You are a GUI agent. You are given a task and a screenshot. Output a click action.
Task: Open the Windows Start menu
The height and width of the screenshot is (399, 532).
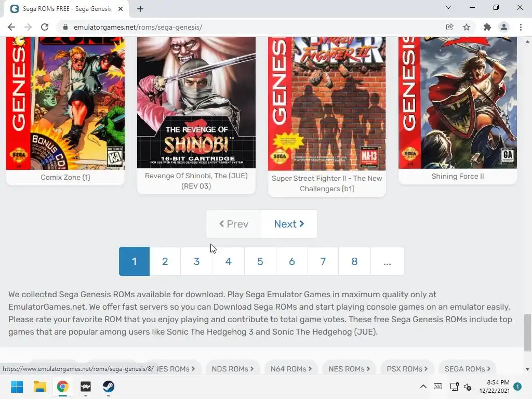[x=17, y=387]
